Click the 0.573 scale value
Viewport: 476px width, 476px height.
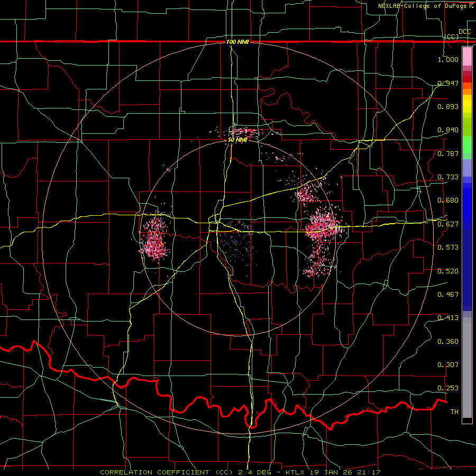point(448,248)
